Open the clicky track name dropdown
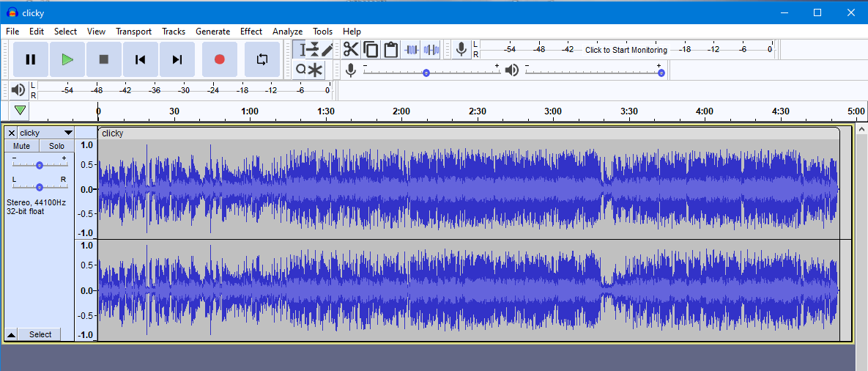This screenshot has height=371, width=868. [x=46, y=133]
